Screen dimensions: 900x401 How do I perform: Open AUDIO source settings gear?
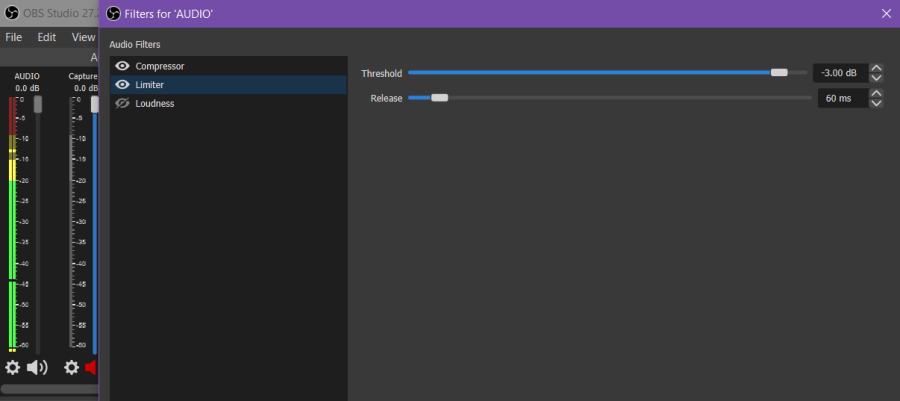click(x=12, y=367)
